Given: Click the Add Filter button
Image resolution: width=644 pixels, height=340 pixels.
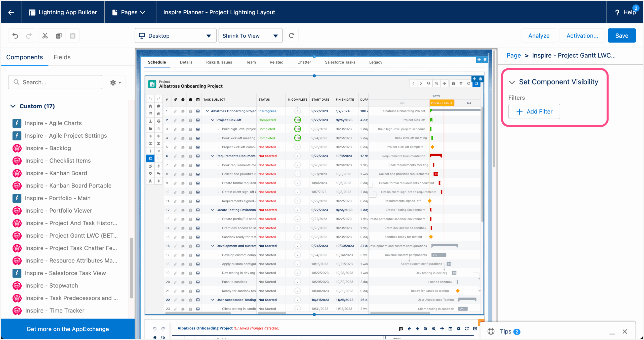Looking at the screenshot, I should pyautogui.click(x=534, y=111).
